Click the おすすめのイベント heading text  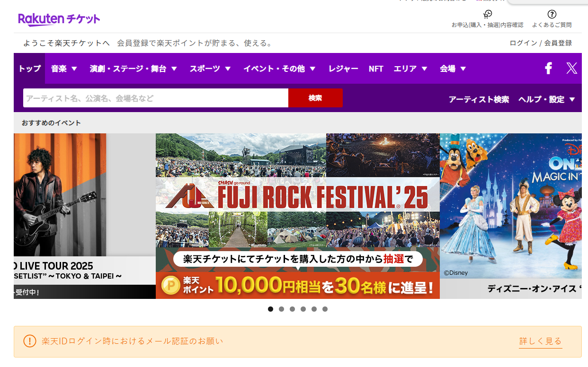(51, 123)
